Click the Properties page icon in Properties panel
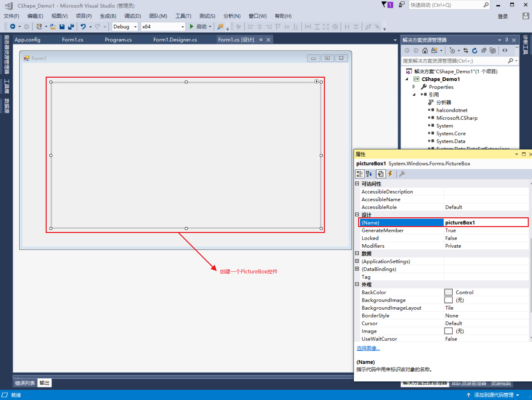The height and width of the screenshot is (400, 532). [381, 174]
